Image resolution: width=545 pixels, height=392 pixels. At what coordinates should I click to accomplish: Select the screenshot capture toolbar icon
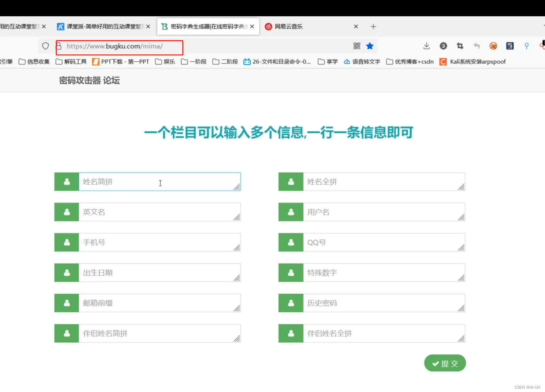[460, 46]
